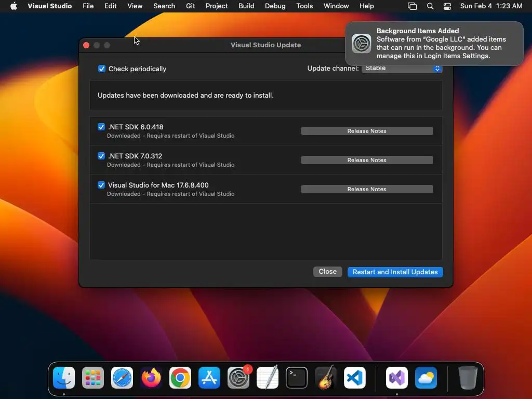Open the Visual Studio application menu
The image size is (532, 399).
(x=49, y=6)
